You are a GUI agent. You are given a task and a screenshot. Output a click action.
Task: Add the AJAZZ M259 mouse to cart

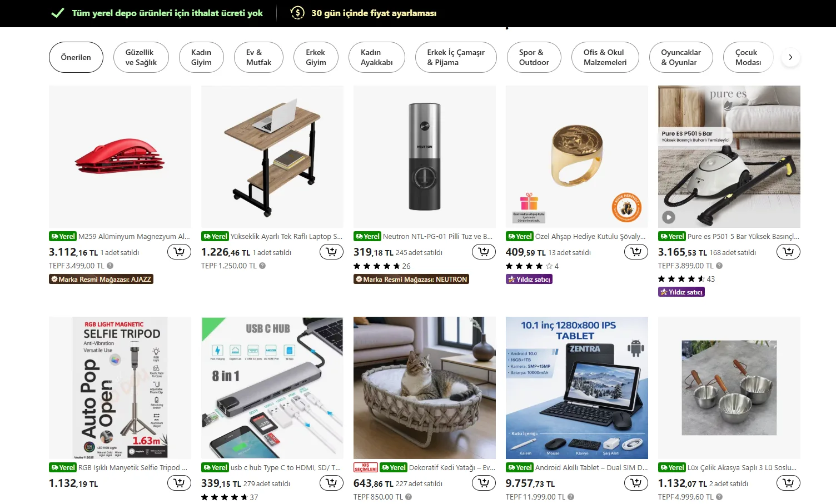click(x=179, y=252)
